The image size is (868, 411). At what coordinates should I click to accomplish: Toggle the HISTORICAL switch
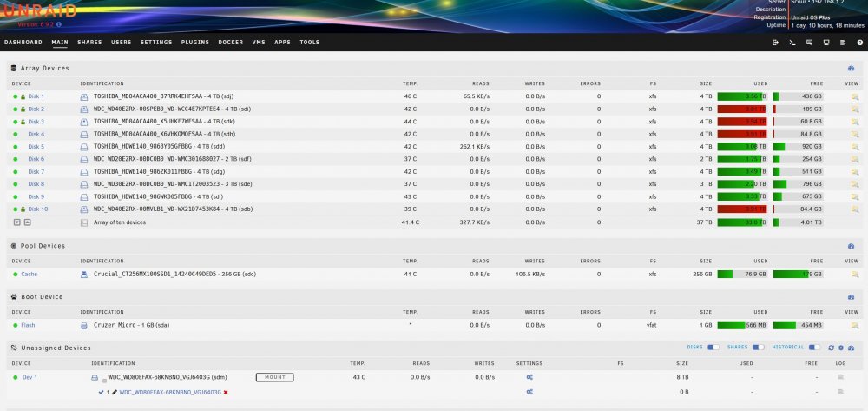coord(814,348)
